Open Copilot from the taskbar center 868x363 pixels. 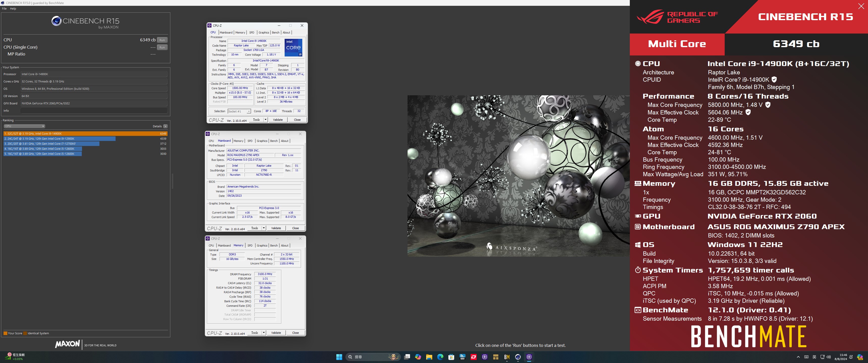(x=418, y=357)
